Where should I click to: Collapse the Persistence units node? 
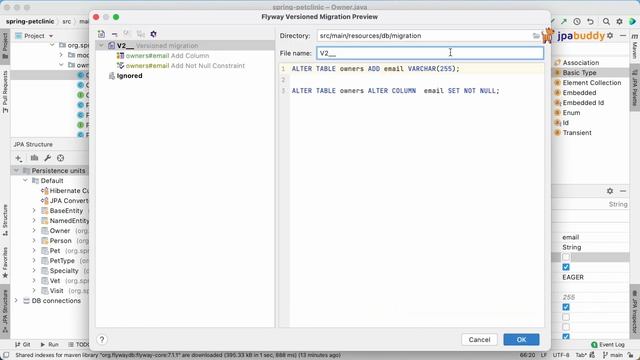[x=16, y=171]
